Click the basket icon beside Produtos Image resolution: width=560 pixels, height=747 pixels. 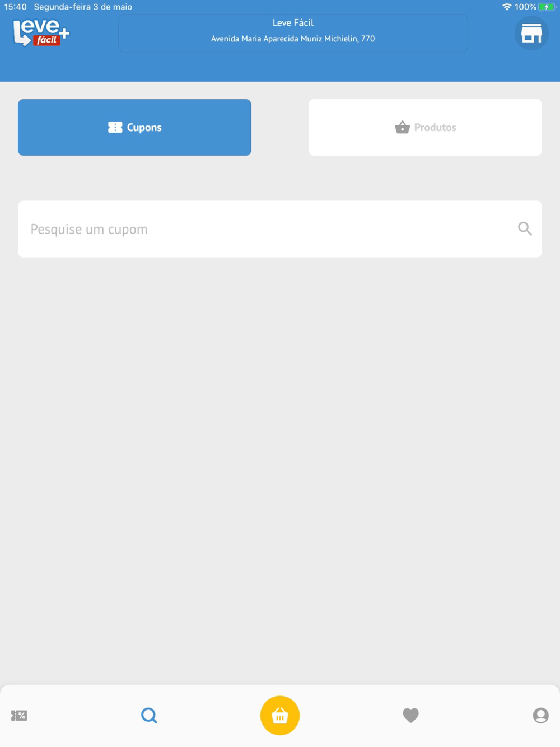tap(402, 127)
